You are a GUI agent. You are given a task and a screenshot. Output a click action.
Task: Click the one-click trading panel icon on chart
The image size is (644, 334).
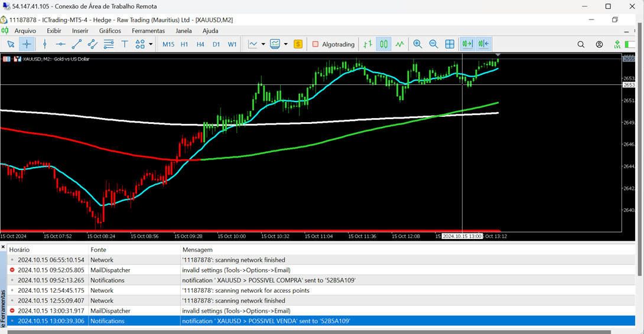point(6,59)
